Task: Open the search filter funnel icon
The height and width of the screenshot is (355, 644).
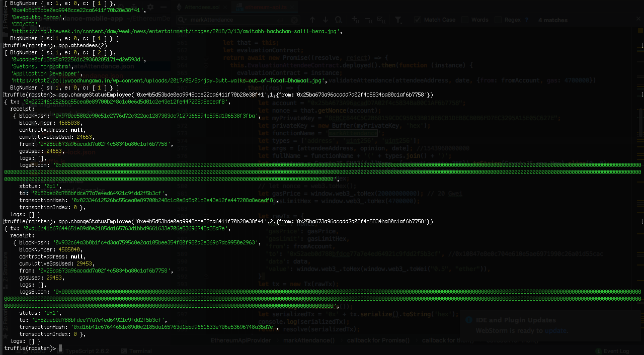Action: point(398,20)
